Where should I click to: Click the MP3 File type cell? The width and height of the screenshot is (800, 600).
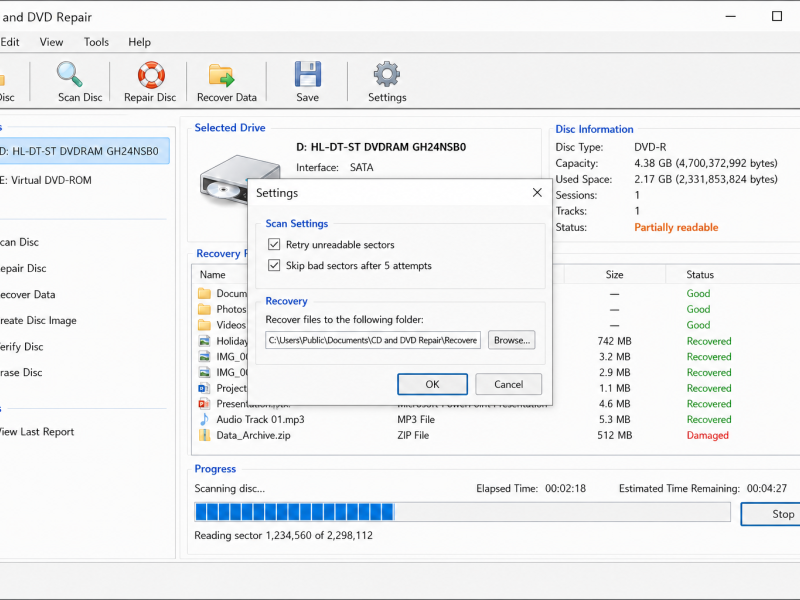tap(416, 419)
